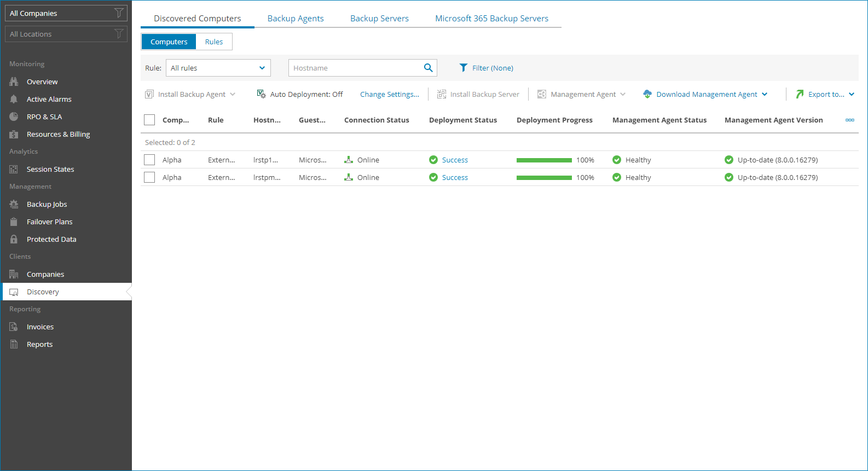Open the Rule dropdown showing All rules

[x=218, y=68]
